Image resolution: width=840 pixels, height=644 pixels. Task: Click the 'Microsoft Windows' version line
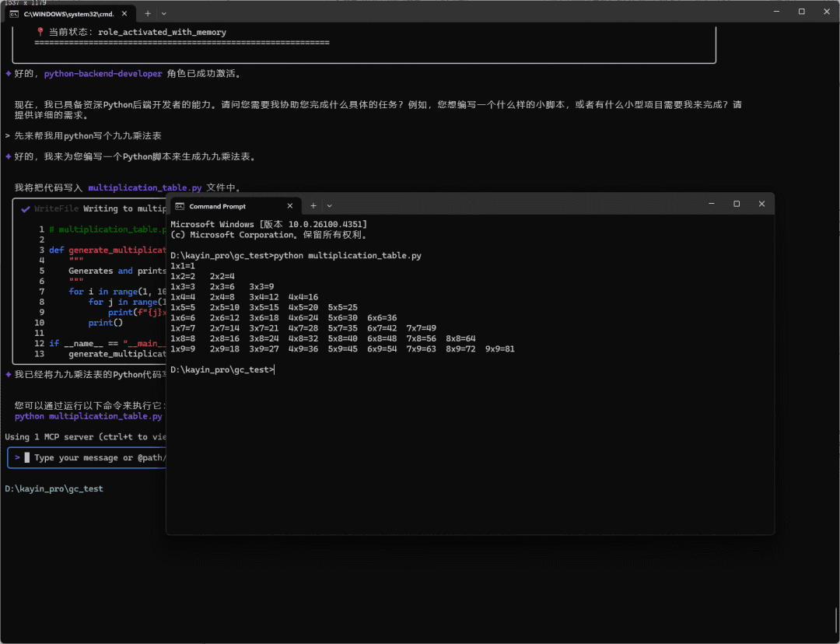tap(268, 225)
